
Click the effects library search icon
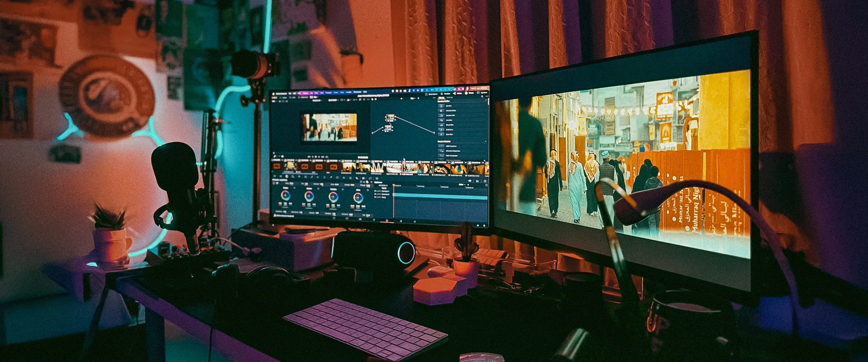point(482,96)
